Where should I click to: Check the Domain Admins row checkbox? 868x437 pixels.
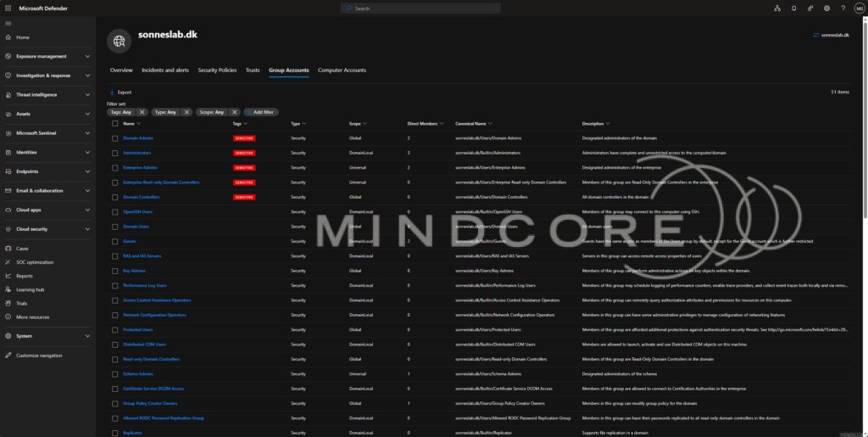(x=114, y=138)
